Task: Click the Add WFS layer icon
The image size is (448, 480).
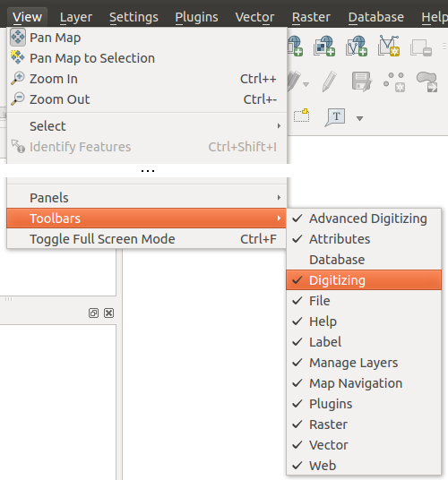Action: tap(357, 46)
